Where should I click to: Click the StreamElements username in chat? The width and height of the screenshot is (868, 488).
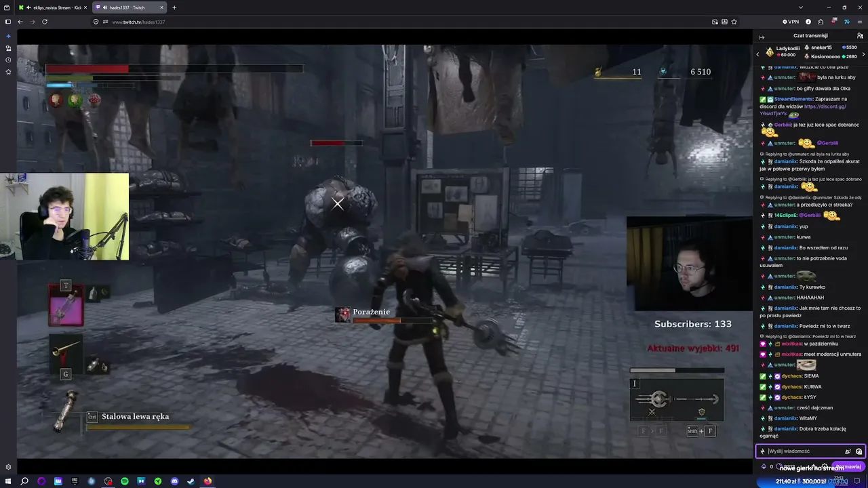(x=793, y=99)
